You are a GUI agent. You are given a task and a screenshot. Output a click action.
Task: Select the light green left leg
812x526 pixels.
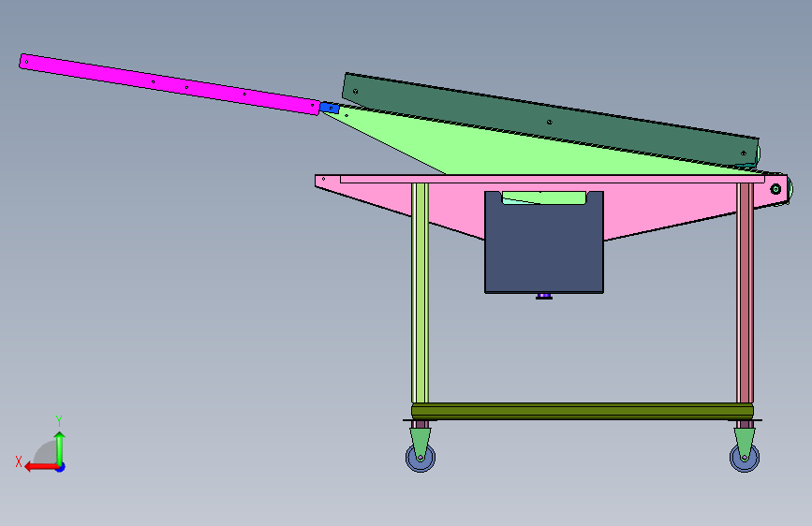tap(420, 293)
